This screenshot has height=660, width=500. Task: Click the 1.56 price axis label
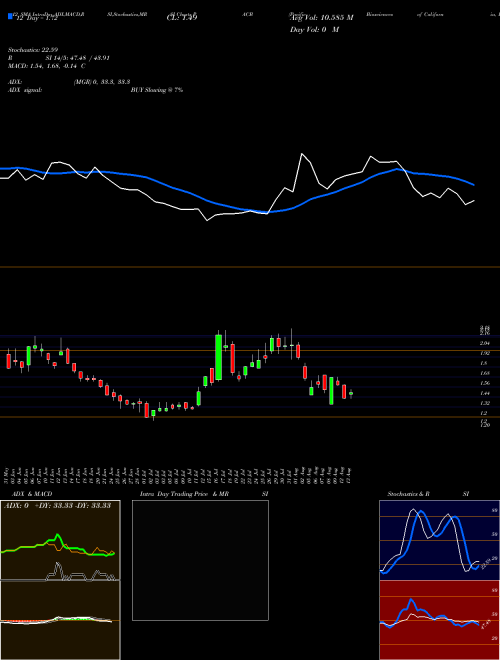(484, 383)
